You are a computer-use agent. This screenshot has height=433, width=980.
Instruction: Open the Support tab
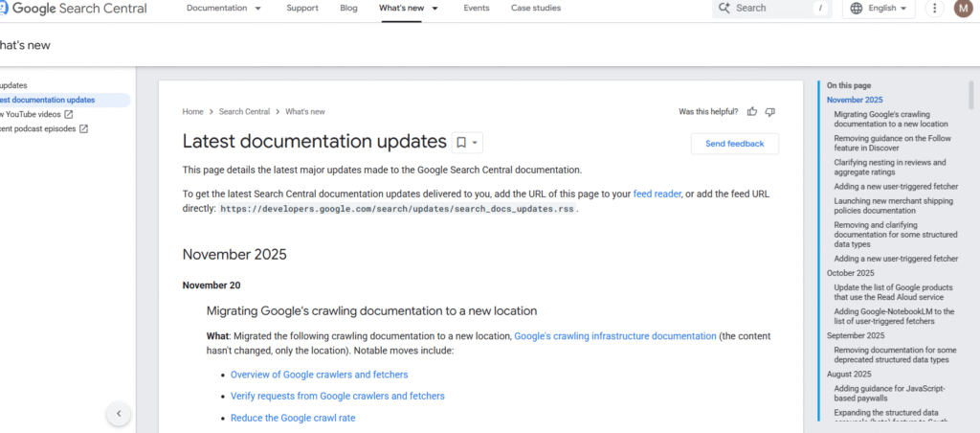302,8
